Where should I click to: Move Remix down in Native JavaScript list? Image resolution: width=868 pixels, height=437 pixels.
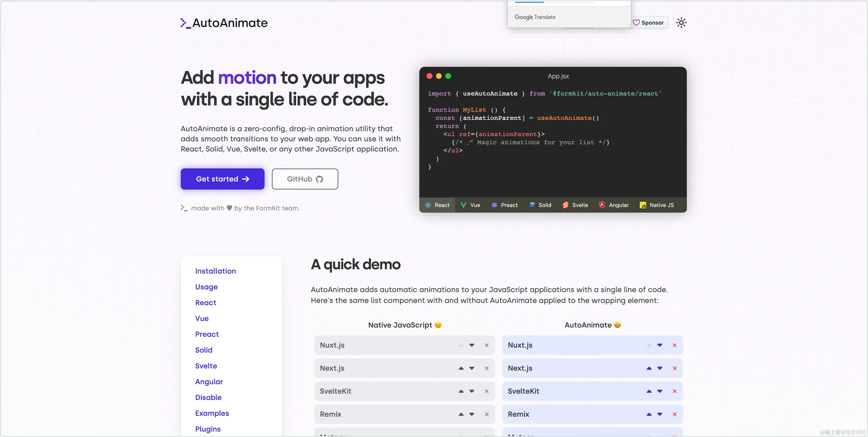click(472, 414)
